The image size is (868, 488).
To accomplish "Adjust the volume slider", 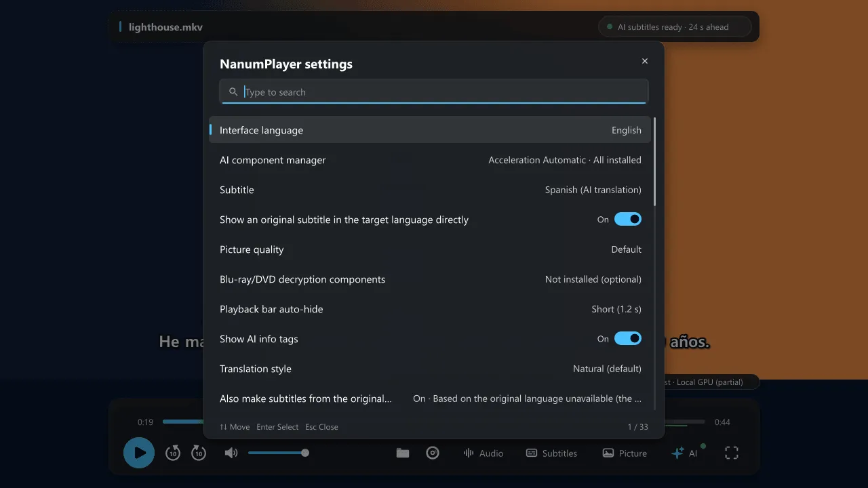I will (x=277, y=453).
